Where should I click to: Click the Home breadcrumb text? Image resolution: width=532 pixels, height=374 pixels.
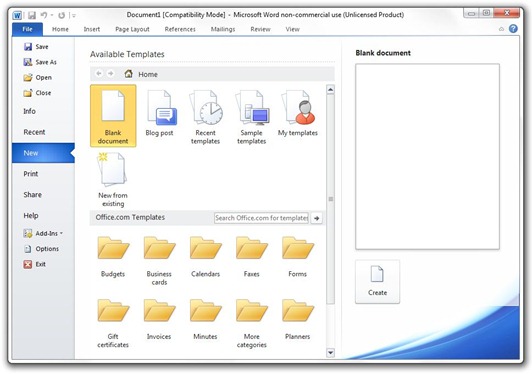[148, 74]
